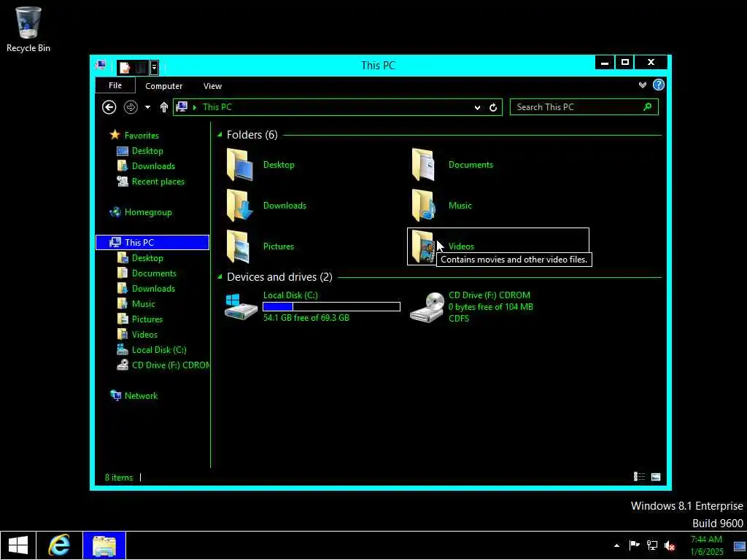The image size is (747, 560).
Task: Open the Music folder icon in Folders
Action: click(x=424, y=206)
